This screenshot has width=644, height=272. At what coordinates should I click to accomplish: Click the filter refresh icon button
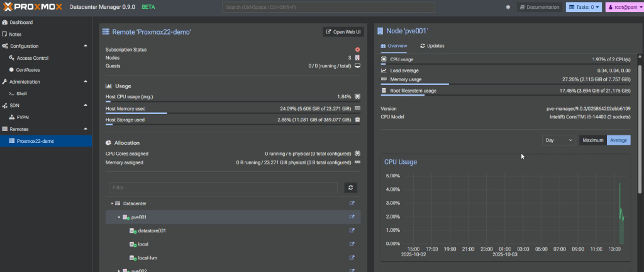pyautogui.click(x=352, y=188)
